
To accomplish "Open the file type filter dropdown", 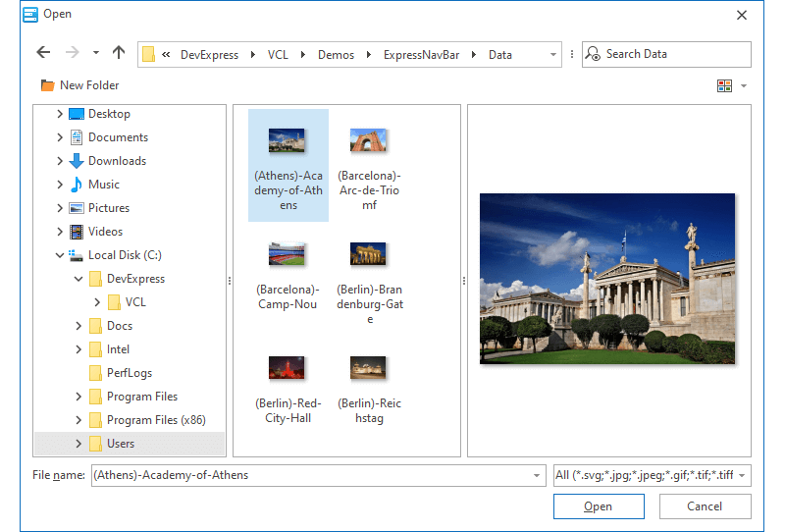I will (742, 476).
